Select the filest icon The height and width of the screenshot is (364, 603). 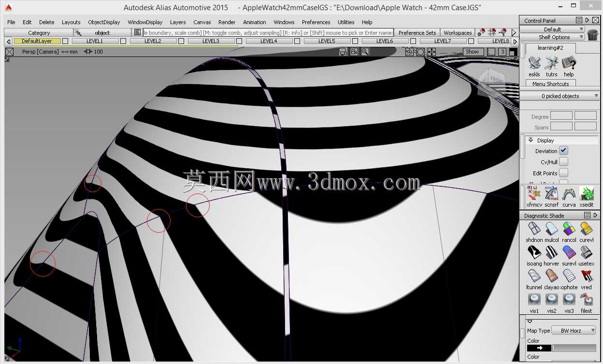click(586, 300)
